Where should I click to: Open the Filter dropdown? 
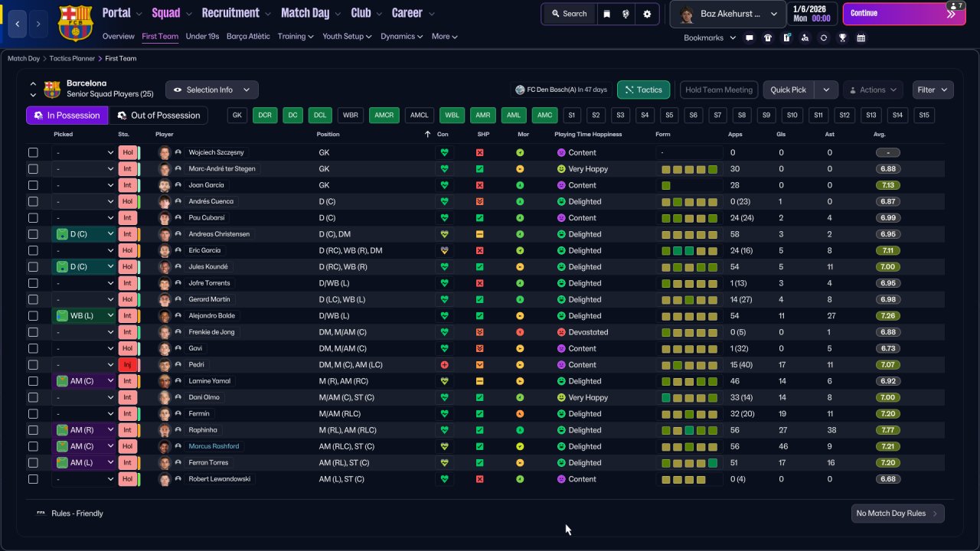933,90
